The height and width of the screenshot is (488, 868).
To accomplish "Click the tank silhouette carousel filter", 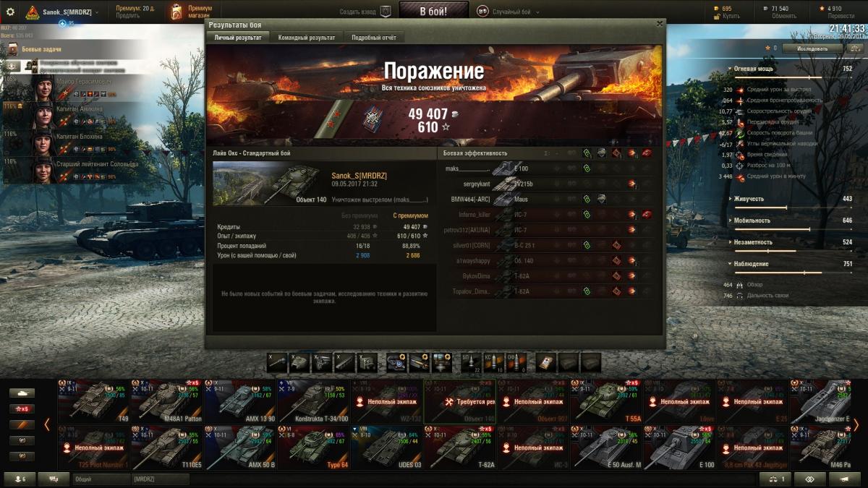I will (x=22, y=393).
